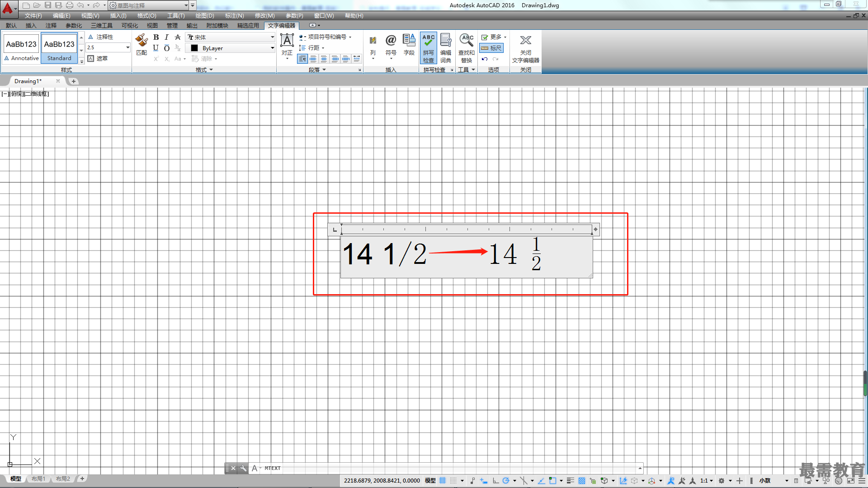Click Close Text Editor (关闭文字编辑器) button
The height and width of the screenshot is (488, 868).
click(525, 48)
